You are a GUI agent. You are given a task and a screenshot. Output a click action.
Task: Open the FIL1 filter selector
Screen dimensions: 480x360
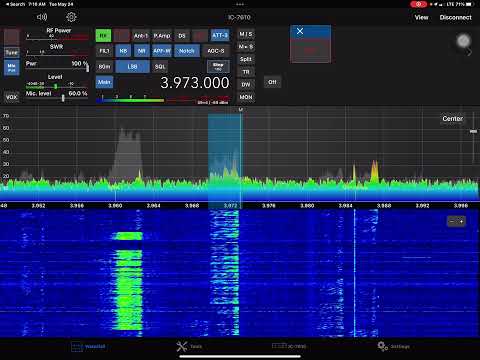pyautogui.click(x=104, y=51)
